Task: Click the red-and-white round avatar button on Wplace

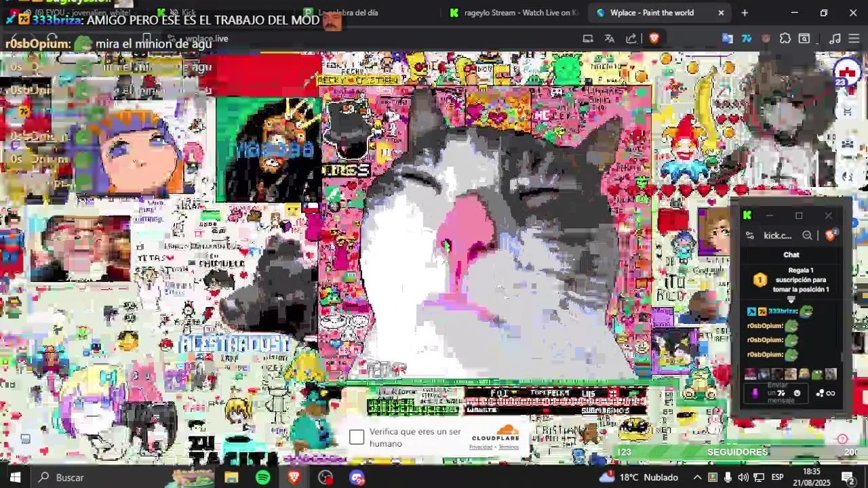Action: click(x=847, y=73)
